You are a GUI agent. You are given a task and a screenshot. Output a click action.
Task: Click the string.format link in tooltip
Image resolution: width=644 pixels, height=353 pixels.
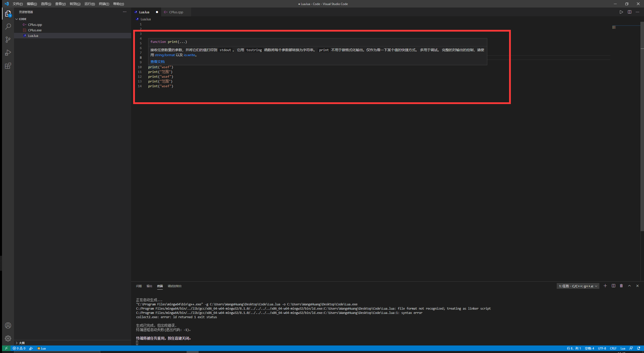[x=165, y=55]
